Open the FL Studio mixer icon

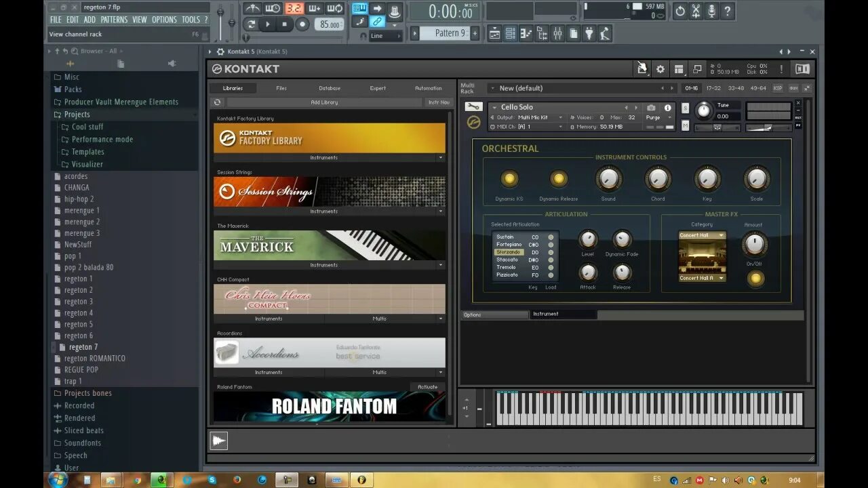557,33
